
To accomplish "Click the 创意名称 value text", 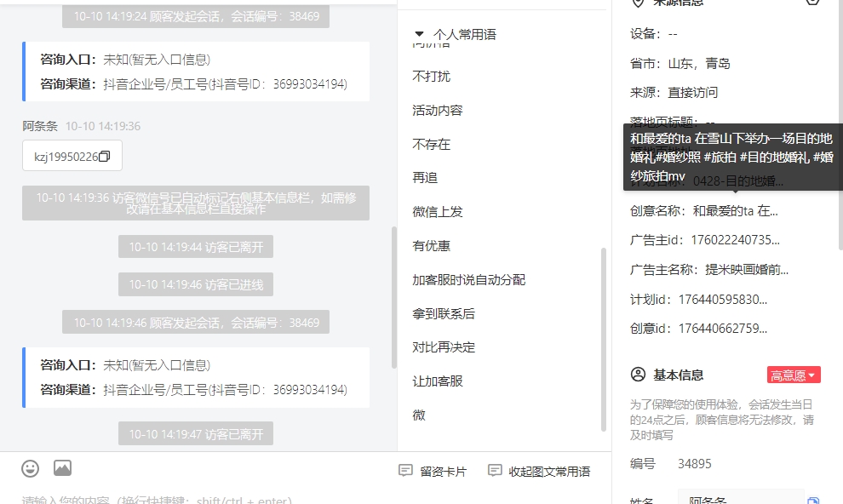I will point(736,211).
